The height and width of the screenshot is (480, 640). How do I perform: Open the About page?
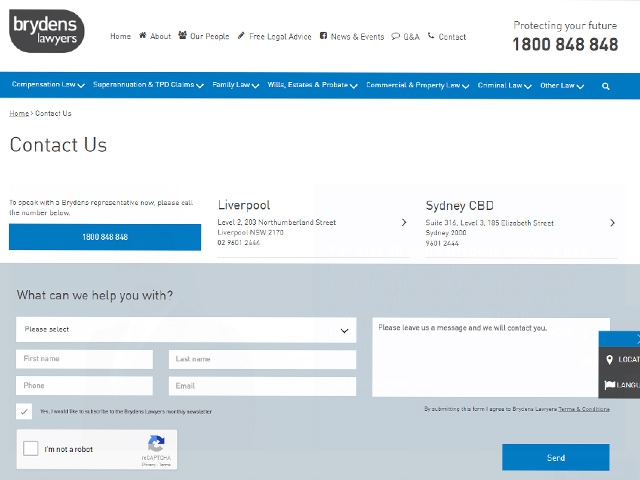pos(160,36)
